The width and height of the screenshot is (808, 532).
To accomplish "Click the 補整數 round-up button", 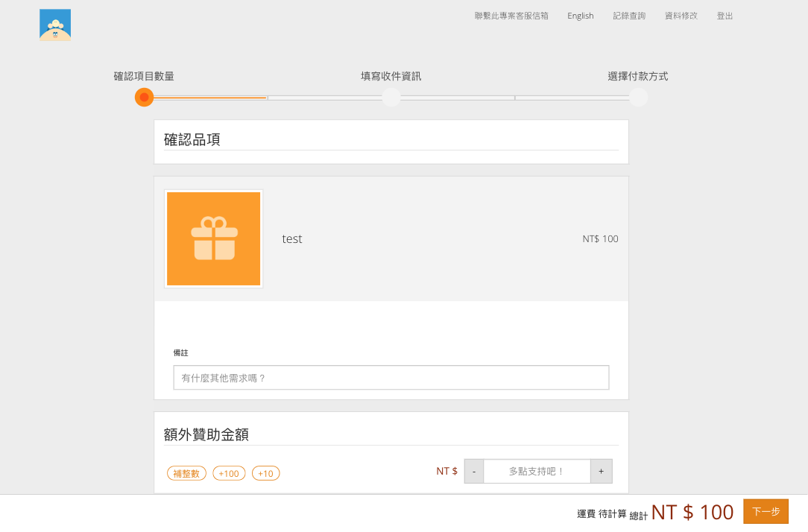I will coord(186,473).
